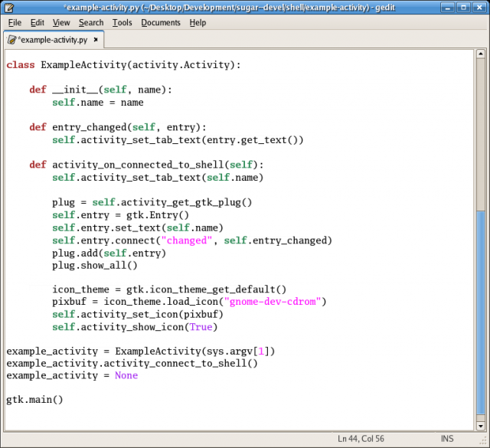Image resolution: width=490 pixels, height=448 pixels.
Task: Open the Search menu
Action: 91,23
